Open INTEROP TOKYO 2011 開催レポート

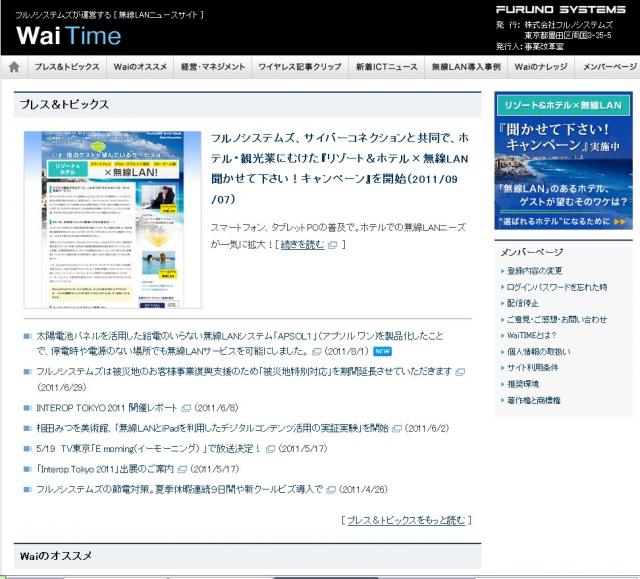click(x=107, y=408)
